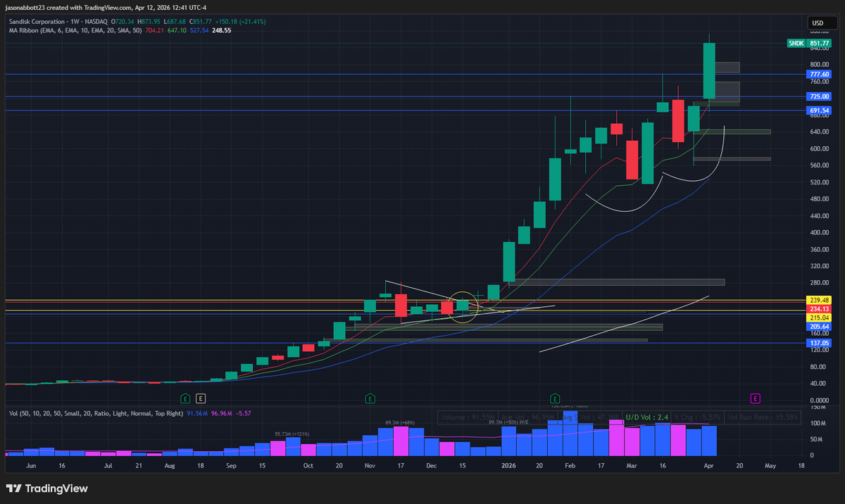Image resolution: width=845 pixels, height=504 pixels.
Task: Click the 400.00 price scale label
Action: point(819,232)
